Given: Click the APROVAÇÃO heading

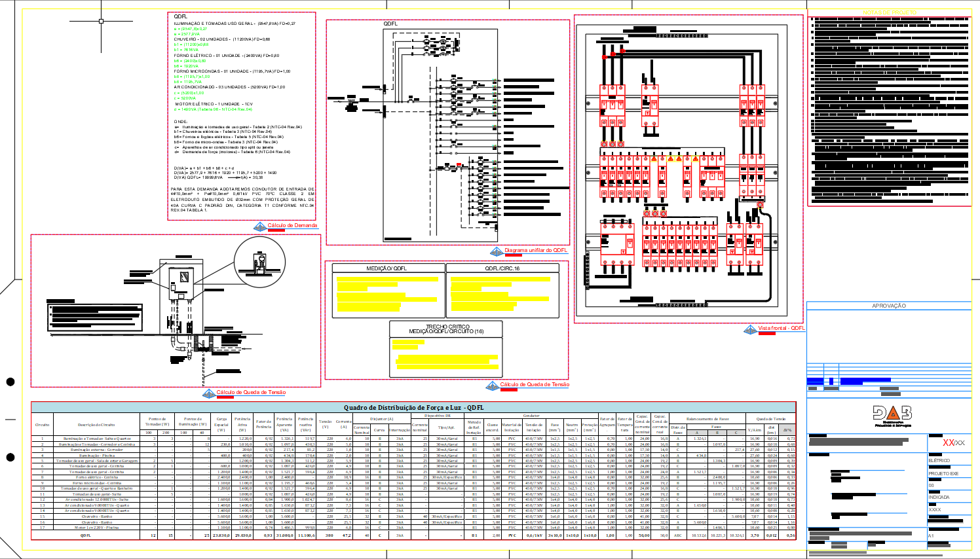Looking at the screenshot, I should click(x=889, y=306).
